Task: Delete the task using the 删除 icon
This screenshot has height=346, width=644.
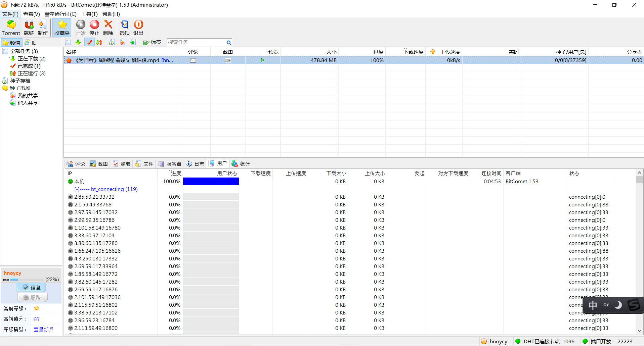Action: click(108, 28)
